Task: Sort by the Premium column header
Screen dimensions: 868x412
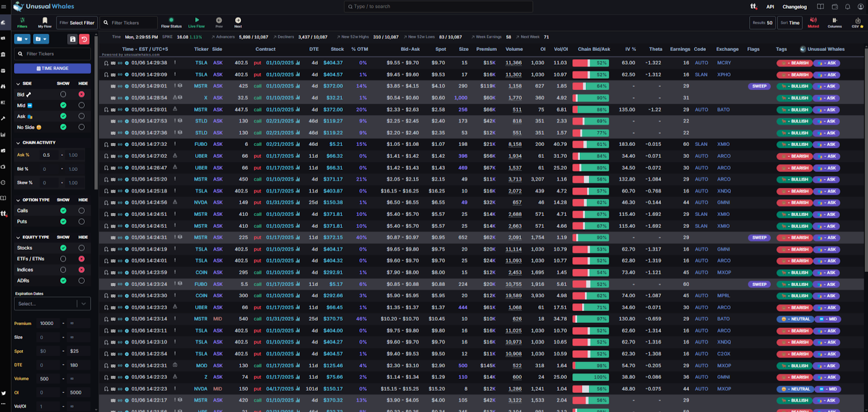Action: 486,49
